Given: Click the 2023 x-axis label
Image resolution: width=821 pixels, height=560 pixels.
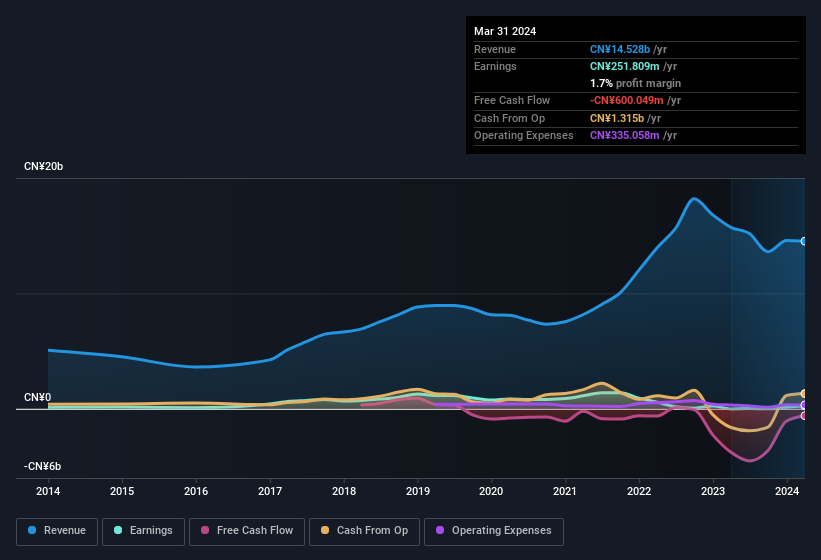Looking at the screenshot, I should point(713,491).
